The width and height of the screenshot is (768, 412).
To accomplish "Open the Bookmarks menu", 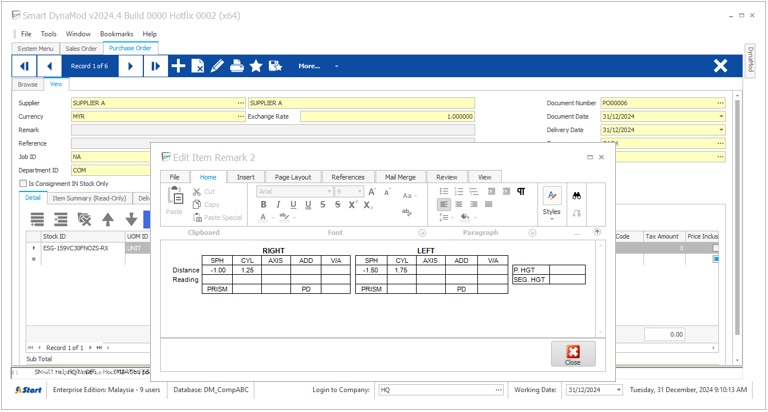I will 116,34.
